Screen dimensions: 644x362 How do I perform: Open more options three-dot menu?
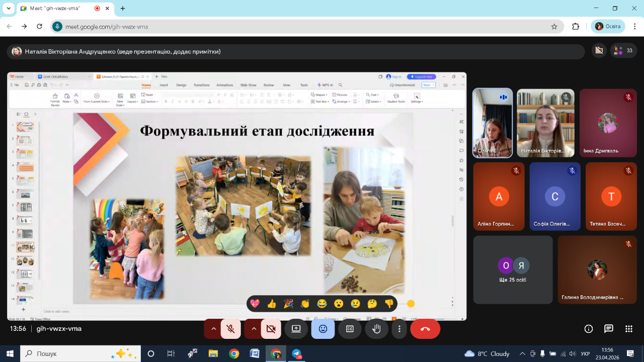399,329
